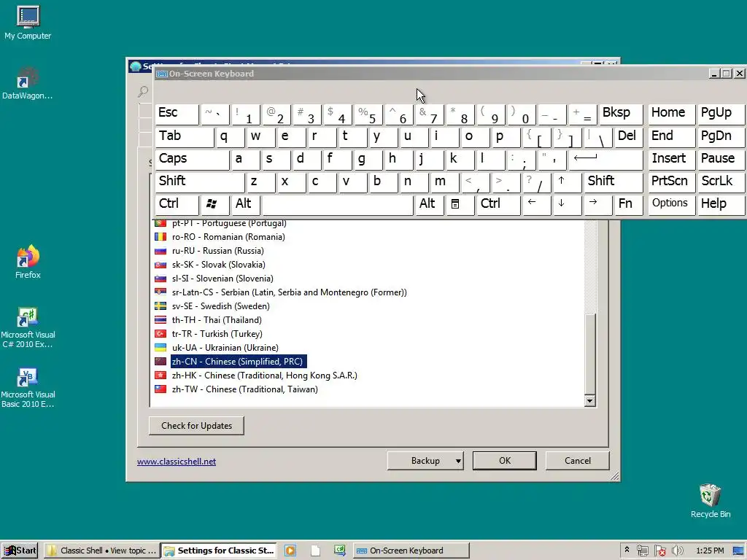This screenshot has height=560, width=747.
Task: Open the Visual C# taskbar quick-launch icon
Action: tap(340, 551)
